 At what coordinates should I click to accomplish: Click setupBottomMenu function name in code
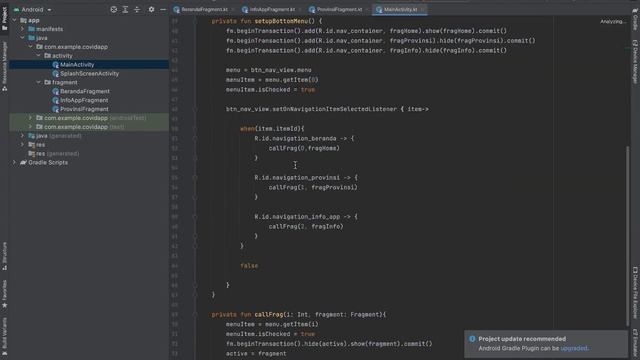281,21
